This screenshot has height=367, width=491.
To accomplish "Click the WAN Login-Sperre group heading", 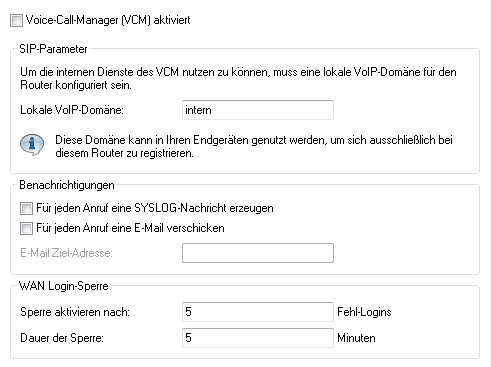I will 64,286.
